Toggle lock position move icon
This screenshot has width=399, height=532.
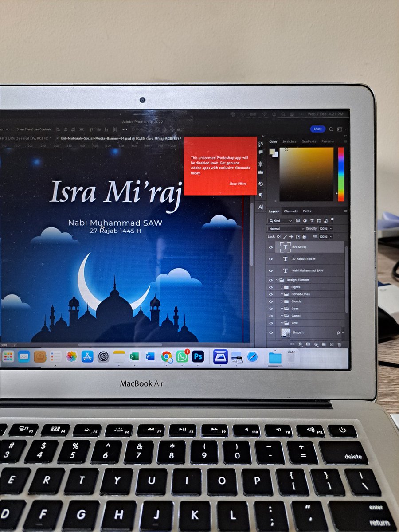click(x=291, y=236)
